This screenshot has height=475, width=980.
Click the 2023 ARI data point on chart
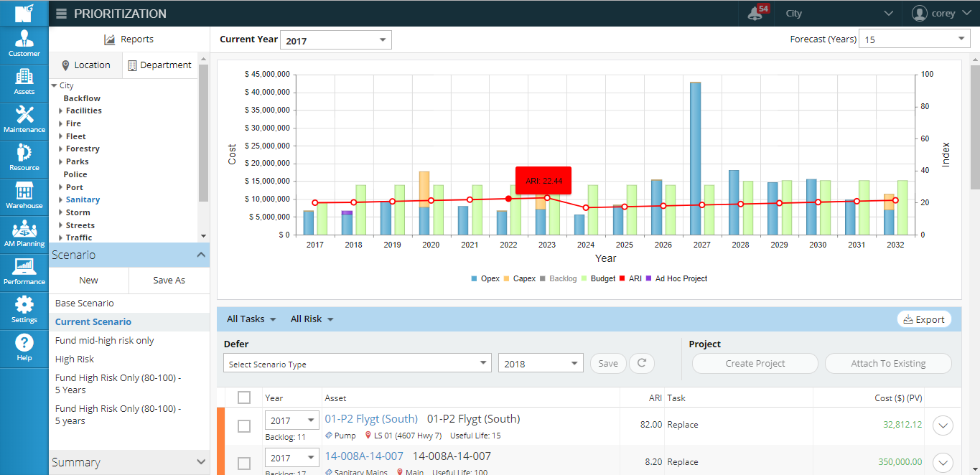coord(547,197)
